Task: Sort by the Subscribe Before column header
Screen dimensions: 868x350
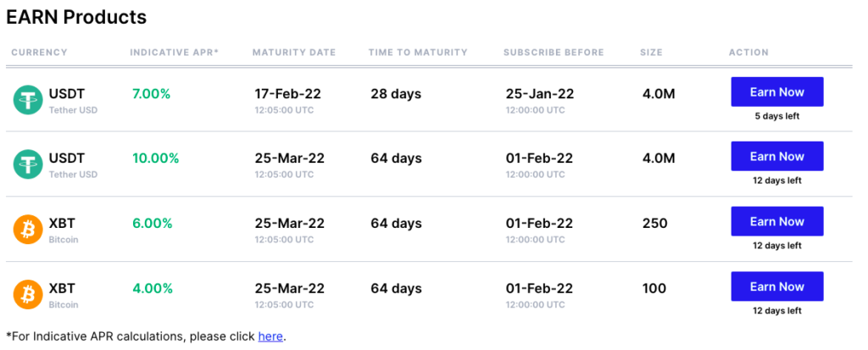Action: (554, 53)
